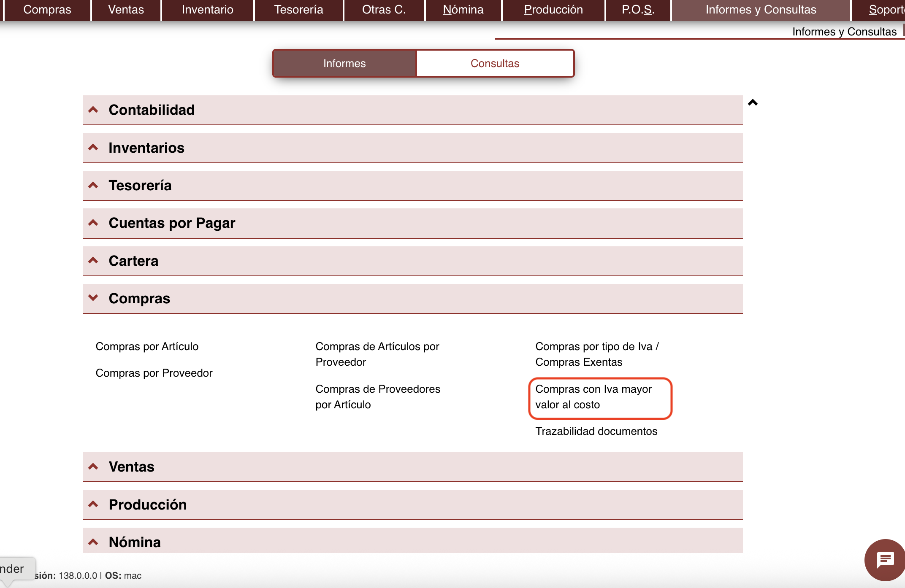Expand the Cuentas por Pagar section
Viewport: 905px width, 588px height.
[171, 223]
